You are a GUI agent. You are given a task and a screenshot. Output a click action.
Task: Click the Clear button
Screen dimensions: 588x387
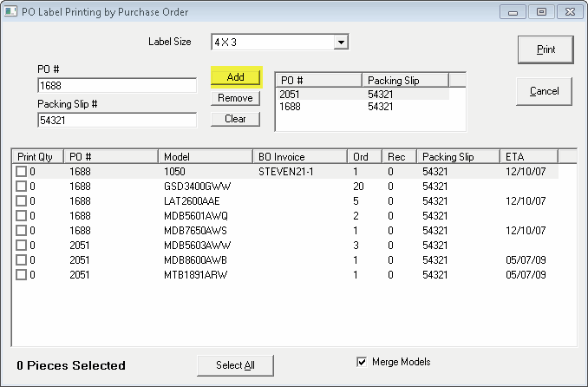[x=236, y=119]
